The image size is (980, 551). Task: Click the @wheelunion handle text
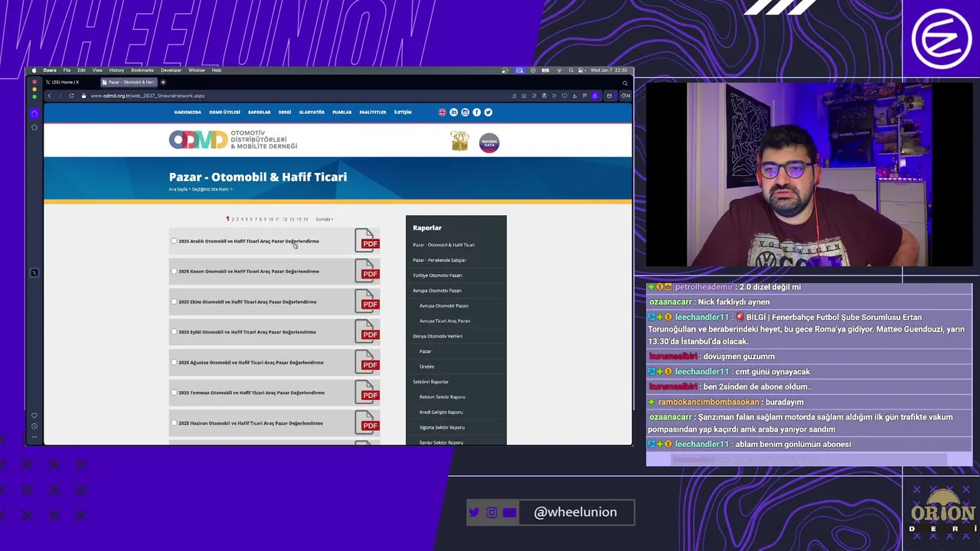(575, 512)
